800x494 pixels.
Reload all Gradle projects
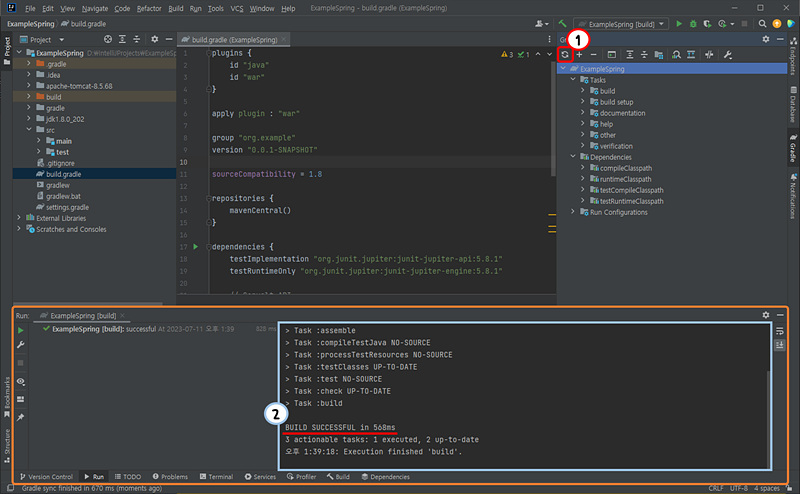565,55
